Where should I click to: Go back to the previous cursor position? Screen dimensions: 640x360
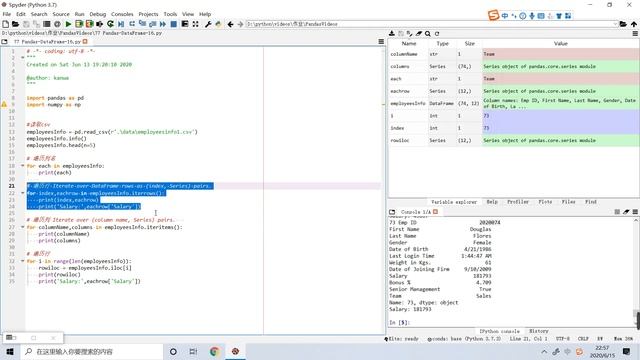coord(231,24)
